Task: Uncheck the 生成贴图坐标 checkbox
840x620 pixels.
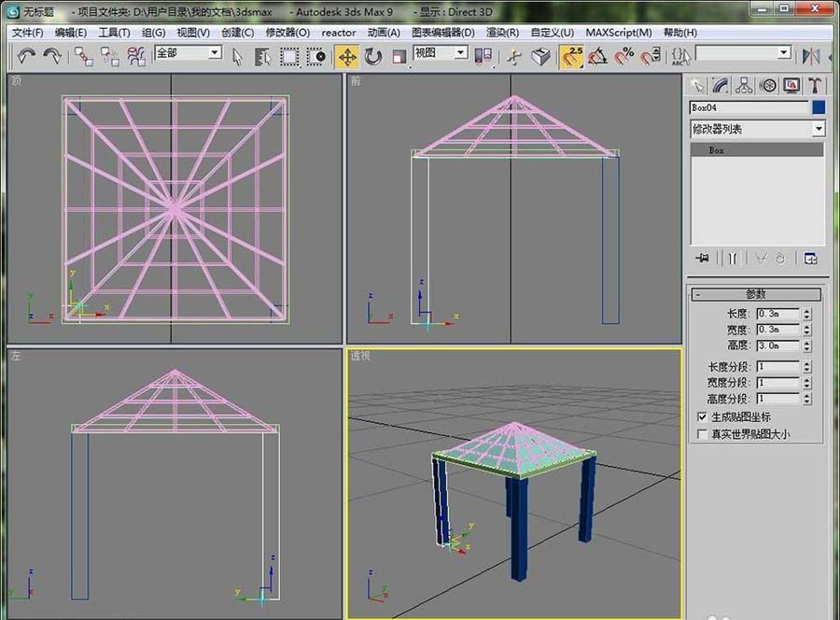Action: 702,416
